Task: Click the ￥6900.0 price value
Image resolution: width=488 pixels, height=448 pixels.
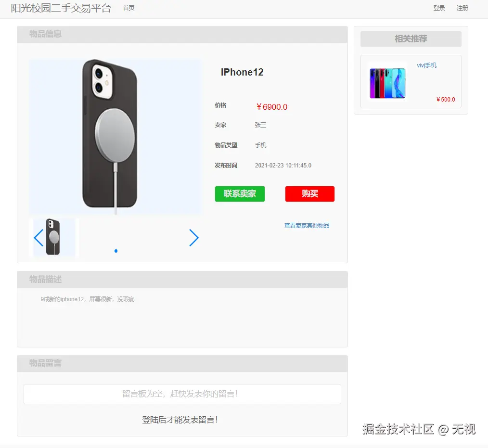Action: point(272,107)
